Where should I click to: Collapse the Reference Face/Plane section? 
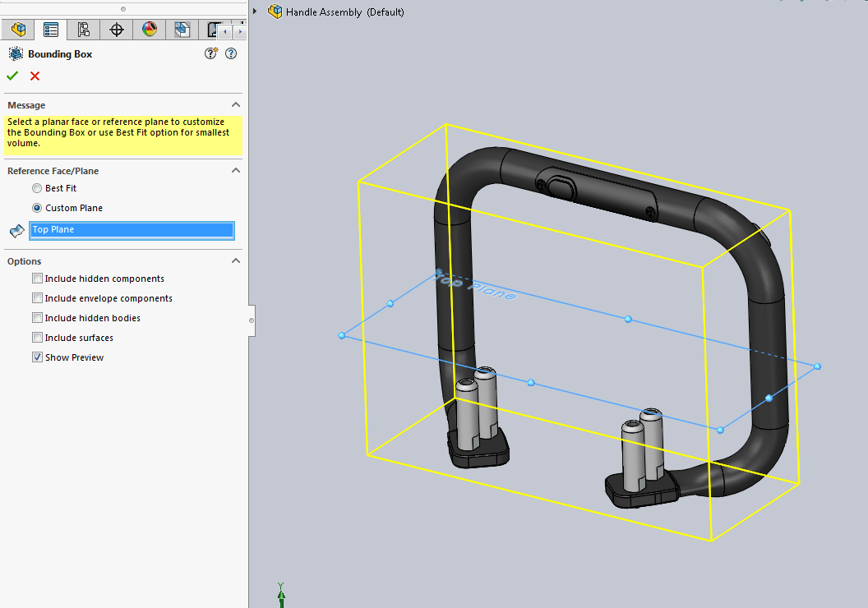click(236, 171)
